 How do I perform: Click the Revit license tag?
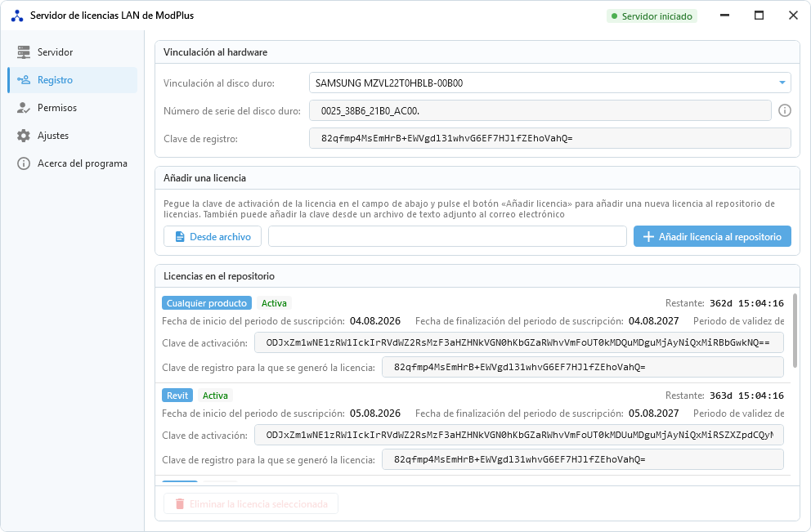coord(177,396)
